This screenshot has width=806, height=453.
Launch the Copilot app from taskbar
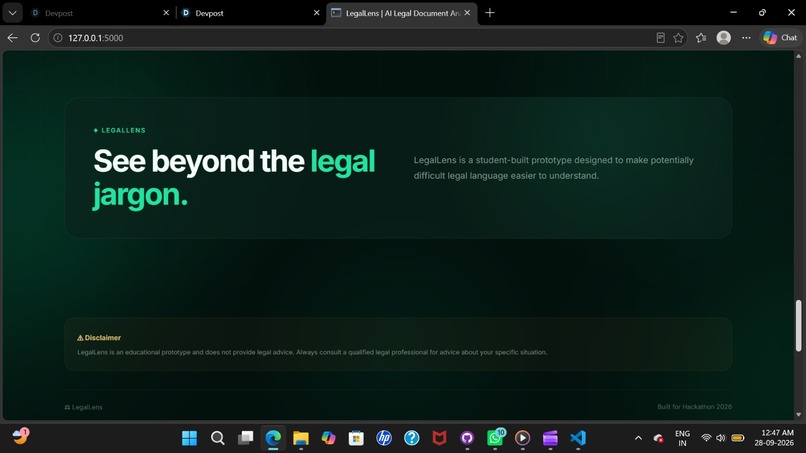(328, 438)
